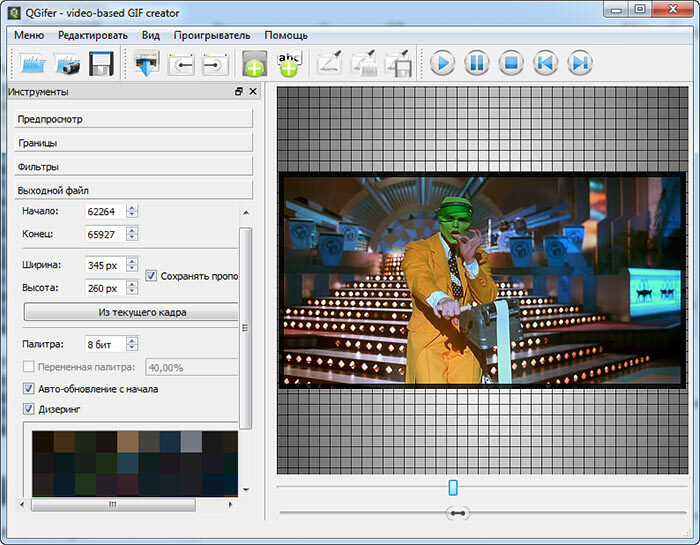Insert text with abc plus icon
Image resolution: width=700 pixels, height=545 pixels.
click(289, 63)
